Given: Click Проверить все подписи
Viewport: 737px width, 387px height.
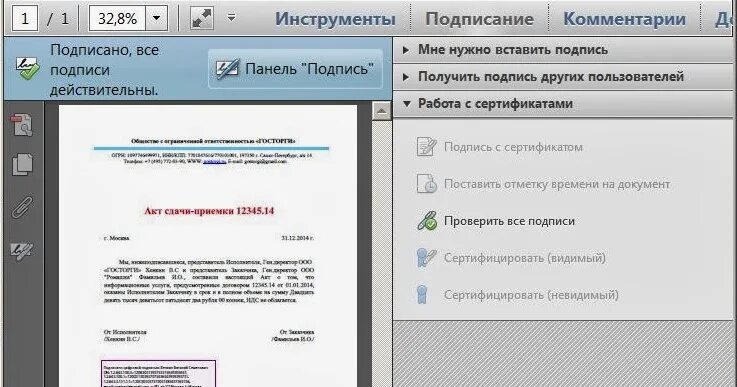Looking at the screenshot, I should point(510,221).
